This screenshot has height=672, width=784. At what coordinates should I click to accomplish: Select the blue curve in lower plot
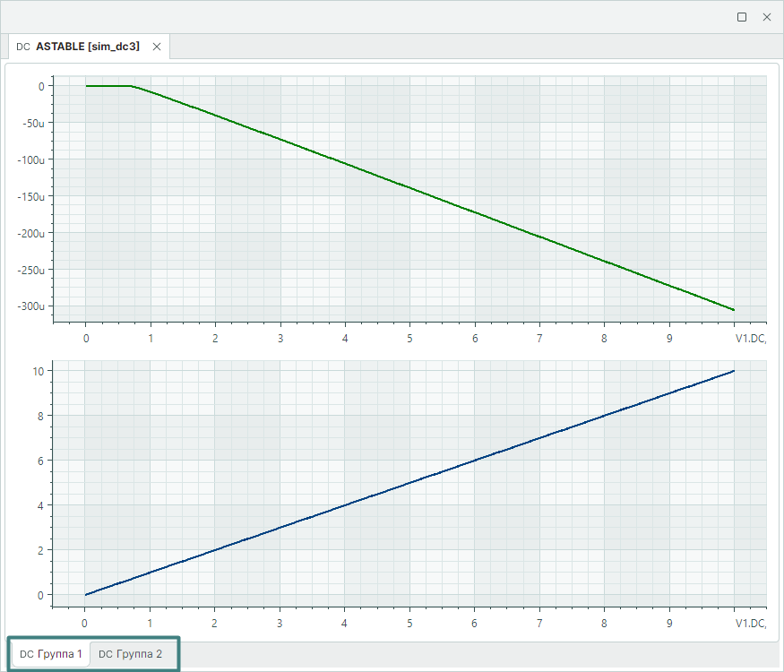tap(409, 483)
